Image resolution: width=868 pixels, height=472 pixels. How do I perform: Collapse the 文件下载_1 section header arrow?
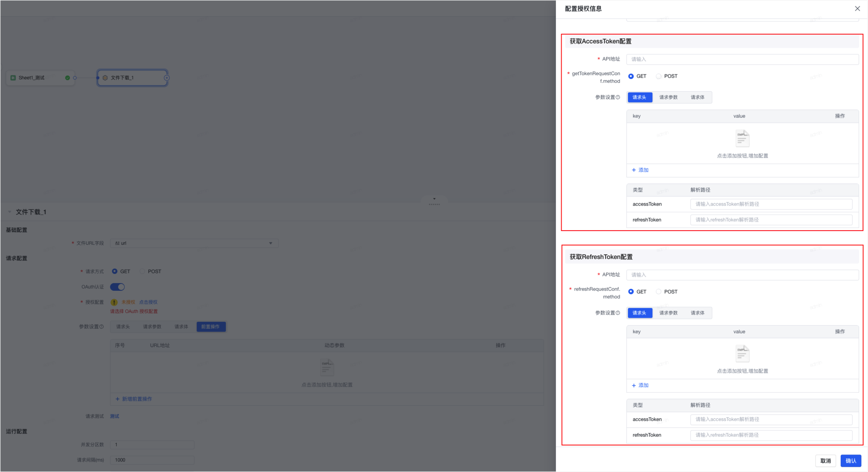10,212
